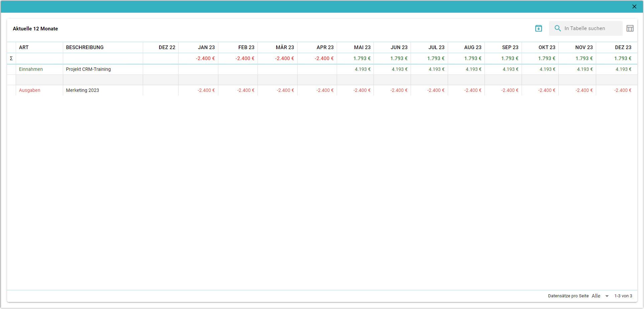Click Einnahmen 4.193 € under MAI 23
This screenshot has height=309, width=644.
(x=363, y=69)
